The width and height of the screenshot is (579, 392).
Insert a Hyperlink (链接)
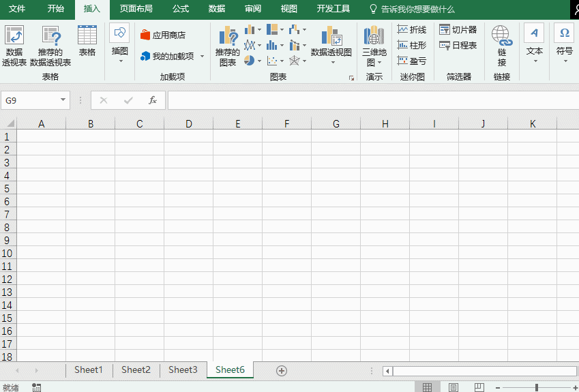tap(501, 46)
